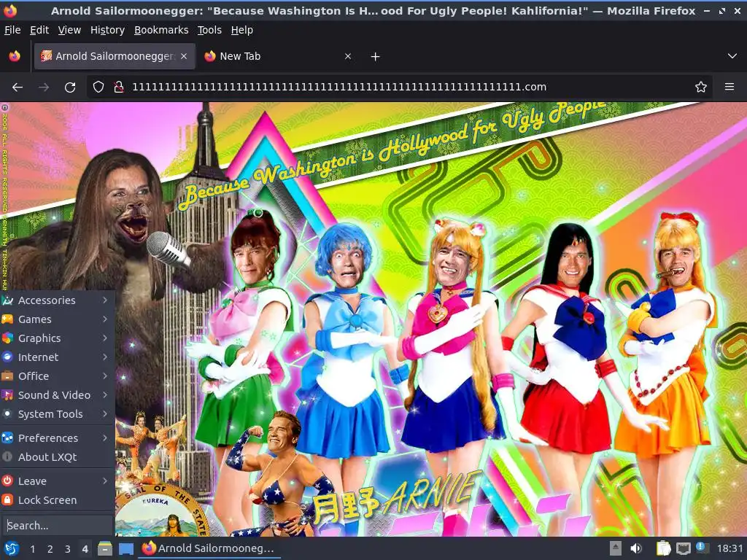Open the clipboard manager tray icon

coord(663,548)
